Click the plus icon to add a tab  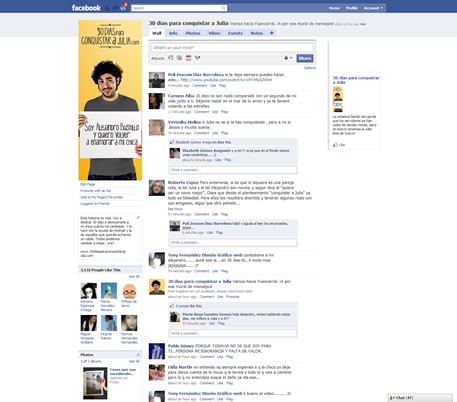pyautogui.click(x=271, y=33)
